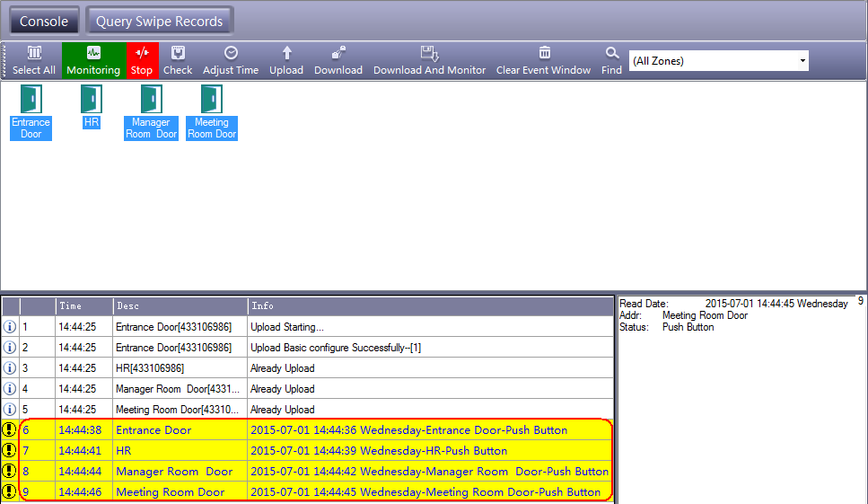Click warning icon on event row 9
The width and height of the screenshot is (868, 504).
pos(9,491)
